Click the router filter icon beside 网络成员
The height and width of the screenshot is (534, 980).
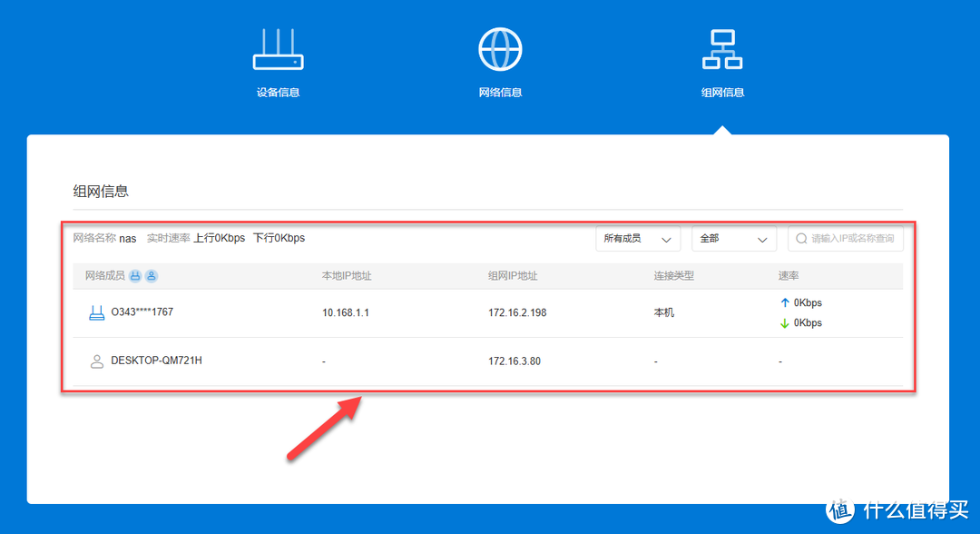(135, 276)
